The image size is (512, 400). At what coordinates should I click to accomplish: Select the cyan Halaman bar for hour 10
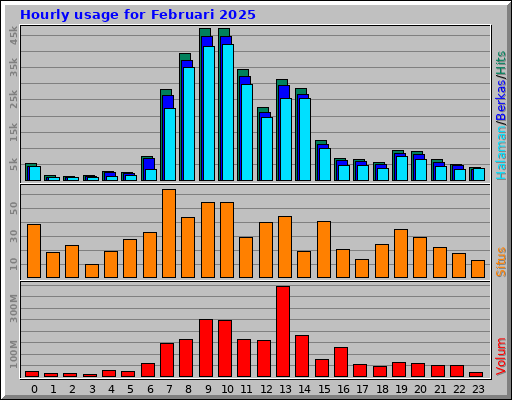click(x=228, y=112)
